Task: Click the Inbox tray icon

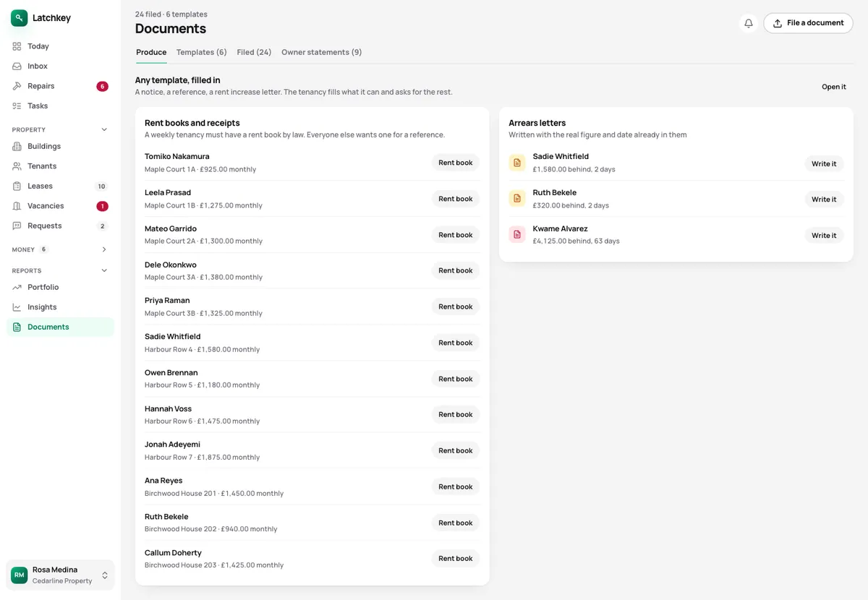Action: 17,67
